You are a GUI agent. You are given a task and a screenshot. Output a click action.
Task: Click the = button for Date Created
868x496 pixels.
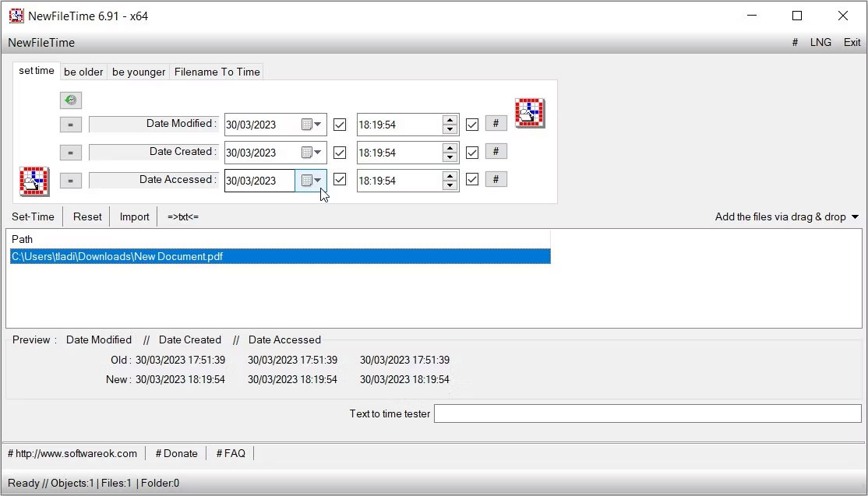click(70, 152)
